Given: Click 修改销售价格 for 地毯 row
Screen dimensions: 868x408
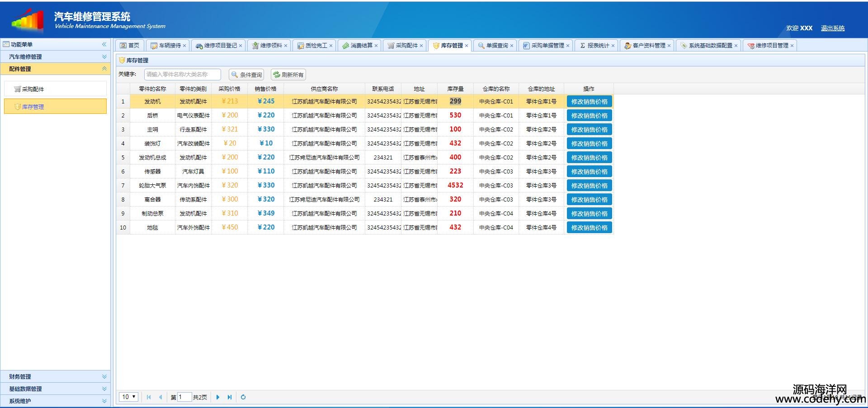Looking at the screenshot, I should click(589, 228).
